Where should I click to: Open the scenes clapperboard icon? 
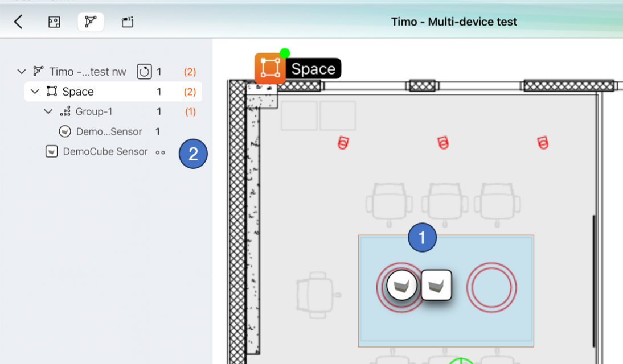[128, 22]
